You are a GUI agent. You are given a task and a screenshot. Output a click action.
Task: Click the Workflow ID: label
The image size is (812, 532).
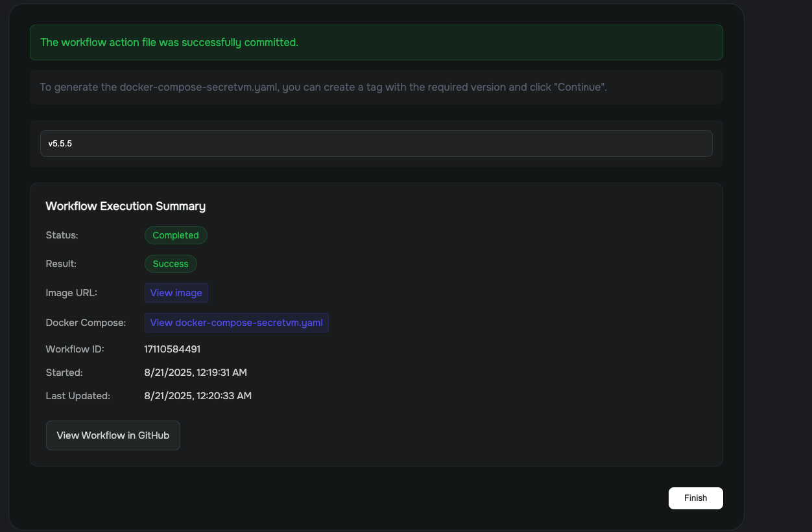tap(75, 349)
